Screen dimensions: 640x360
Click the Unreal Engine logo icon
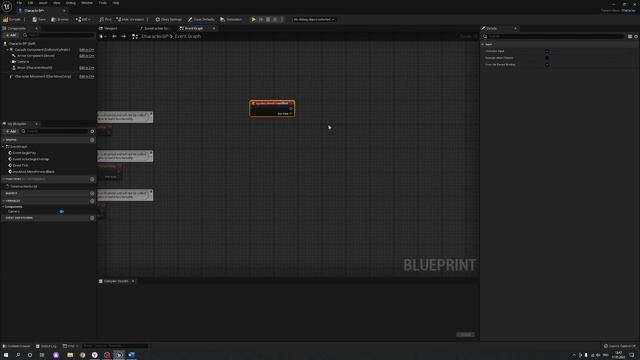pyautogui.click(x=7, y=7)
